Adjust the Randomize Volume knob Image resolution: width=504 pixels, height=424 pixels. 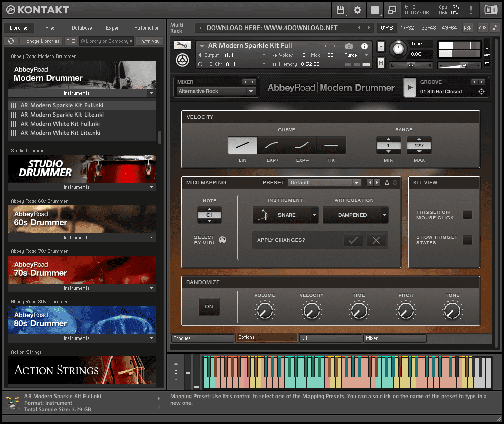pyautogui.click(x=265, y=311)
